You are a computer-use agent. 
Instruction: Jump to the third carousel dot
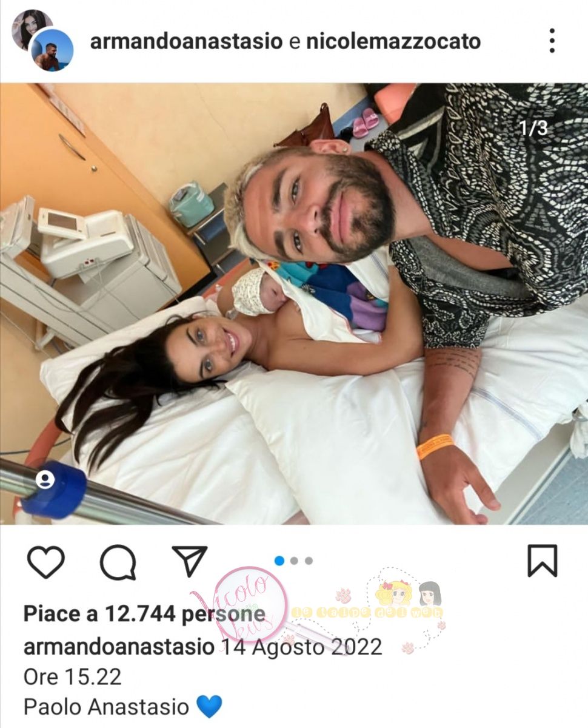[309, 561]
